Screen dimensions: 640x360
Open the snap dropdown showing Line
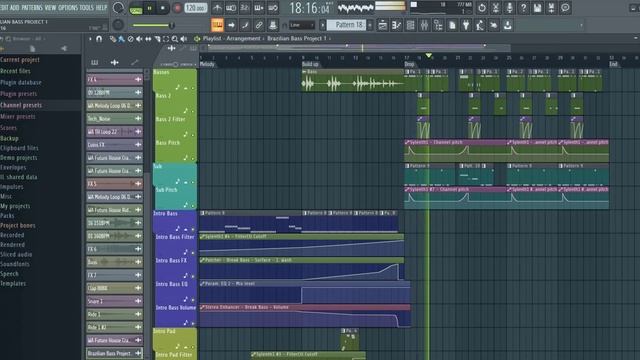tap(302, 25)
